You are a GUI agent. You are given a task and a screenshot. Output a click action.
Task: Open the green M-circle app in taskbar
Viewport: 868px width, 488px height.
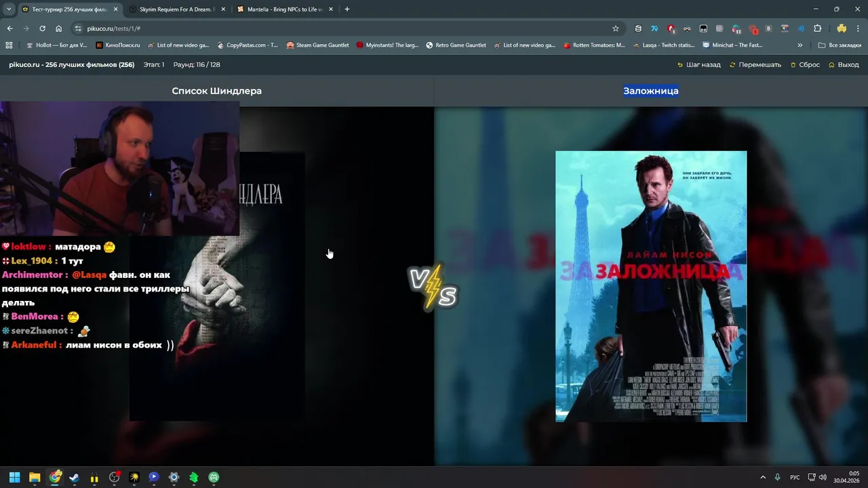click(x=214, y=477)
